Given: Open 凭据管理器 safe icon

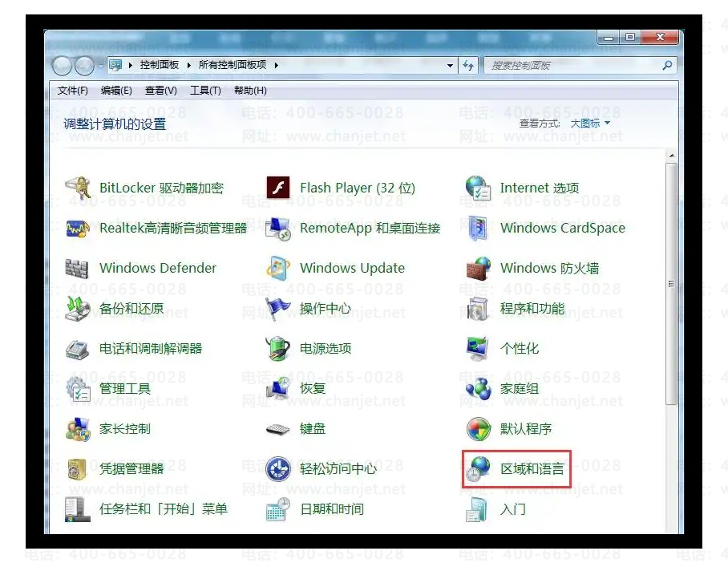Looking at the screenshot, I should click(77, 469).
